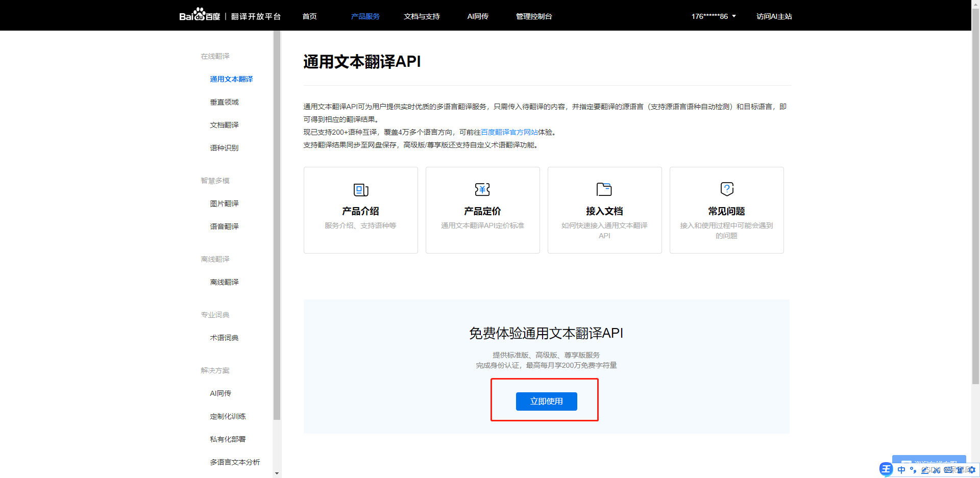Open the 产品定价 card title
This screenshot has width=980, height=478.
[x=482, y=211]
